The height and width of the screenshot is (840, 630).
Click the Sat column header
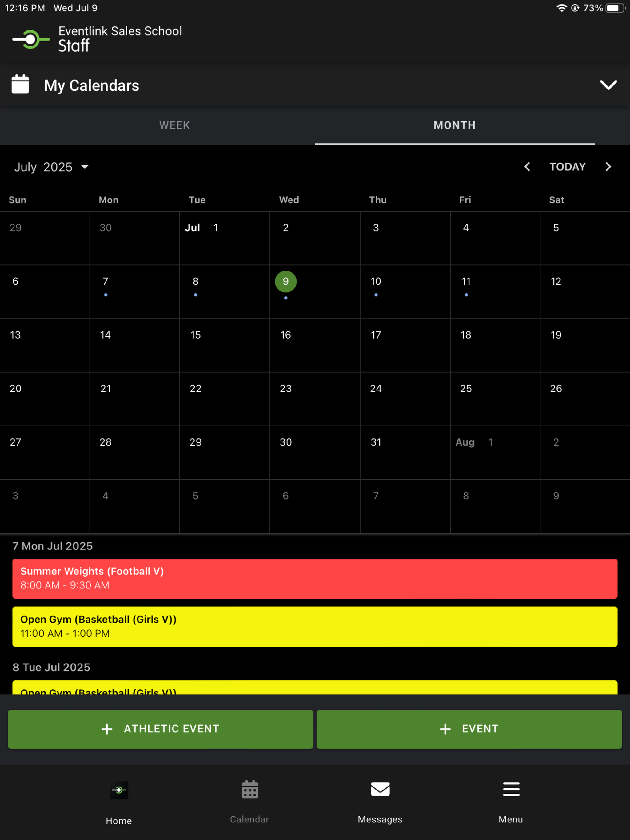pos(557,200)
